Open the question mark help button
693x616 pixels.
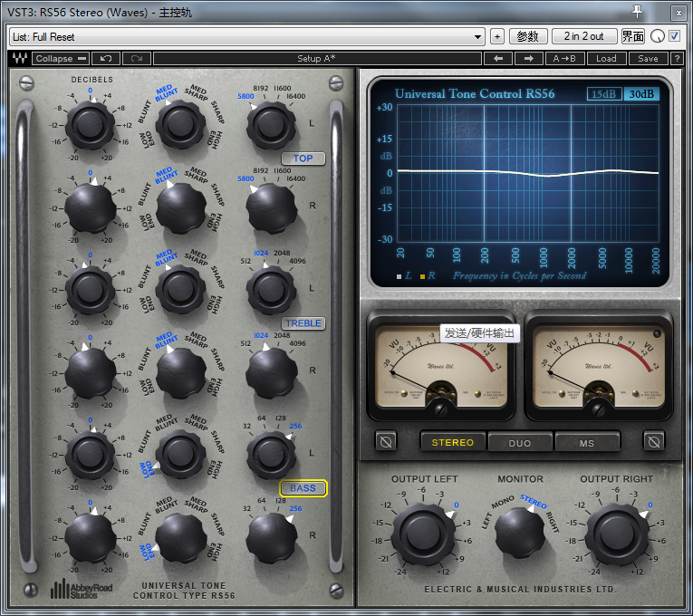click(676, 58)
